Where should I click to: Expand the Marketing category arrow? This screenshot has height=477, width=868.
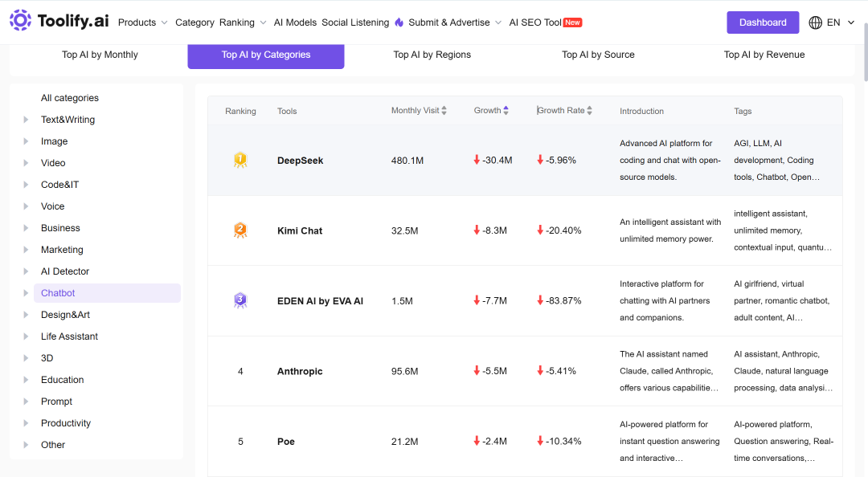[x=26, y=250]
